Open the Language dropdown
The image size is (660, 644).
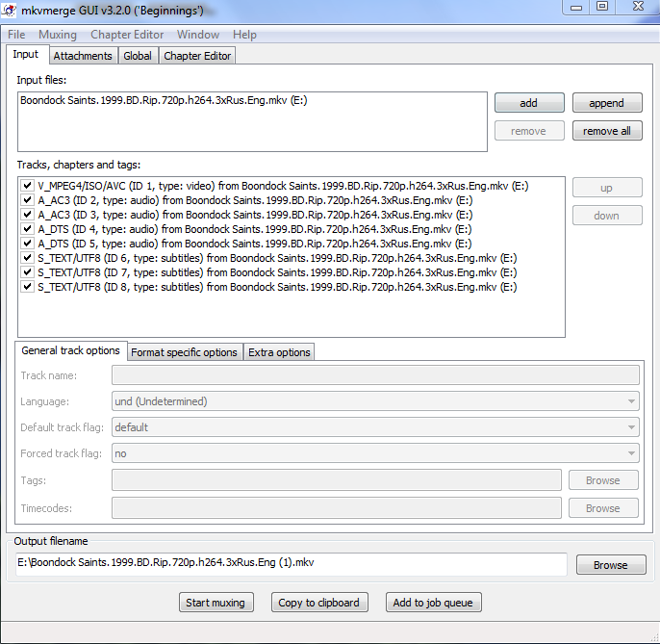[375, 401]
